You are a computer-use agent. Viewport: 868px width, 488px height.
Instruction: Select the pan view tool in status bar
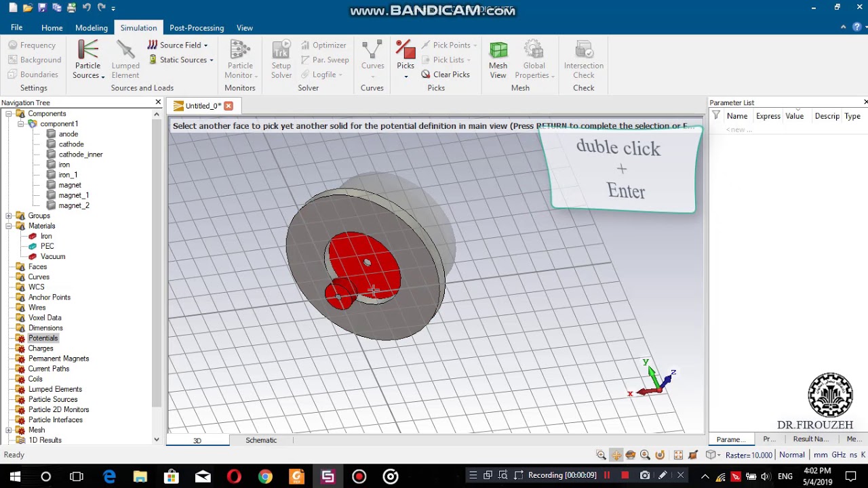point(616,455)
